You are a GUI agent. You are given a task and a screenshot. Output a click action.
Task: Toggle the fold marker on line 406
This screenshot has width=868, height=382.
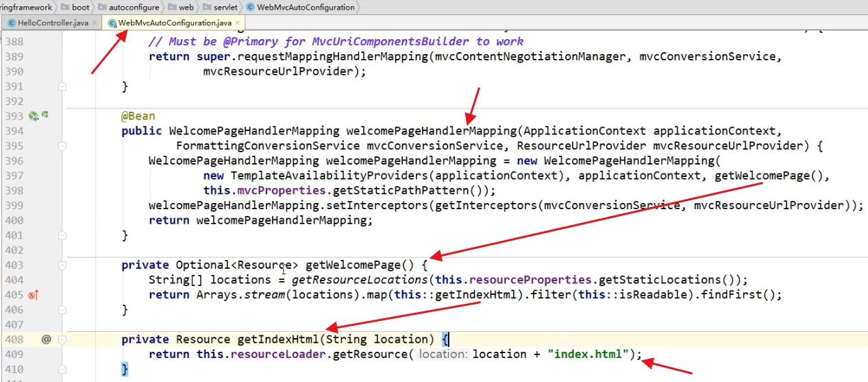click(62, 310)
